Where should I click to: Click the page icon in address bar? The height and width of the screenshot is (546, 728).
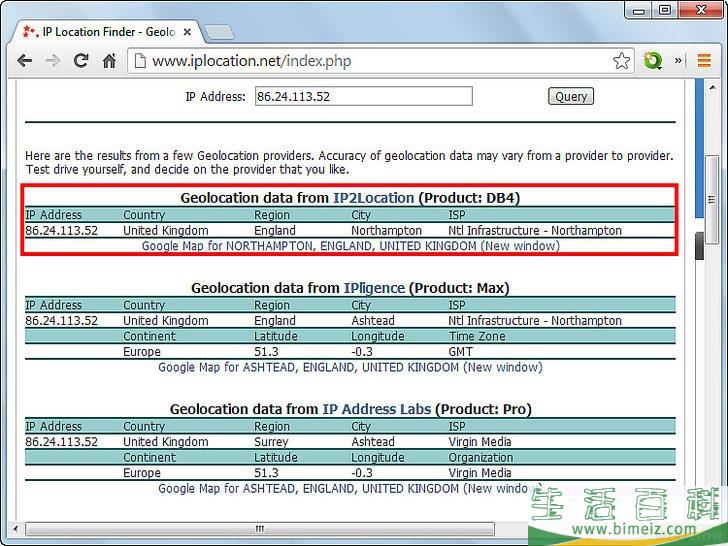(140, 61)
